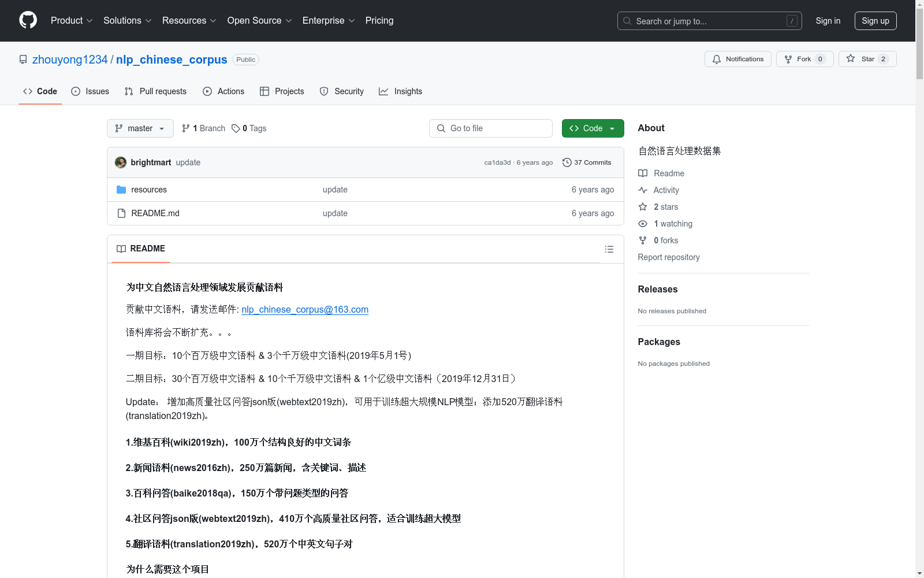
Task: Open the Pricing page
Action: 379,20
